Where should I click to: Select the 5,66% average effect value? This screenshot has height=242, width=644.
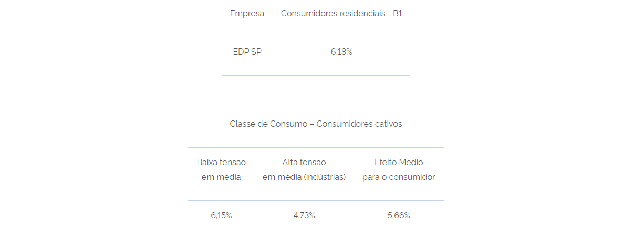399,216
